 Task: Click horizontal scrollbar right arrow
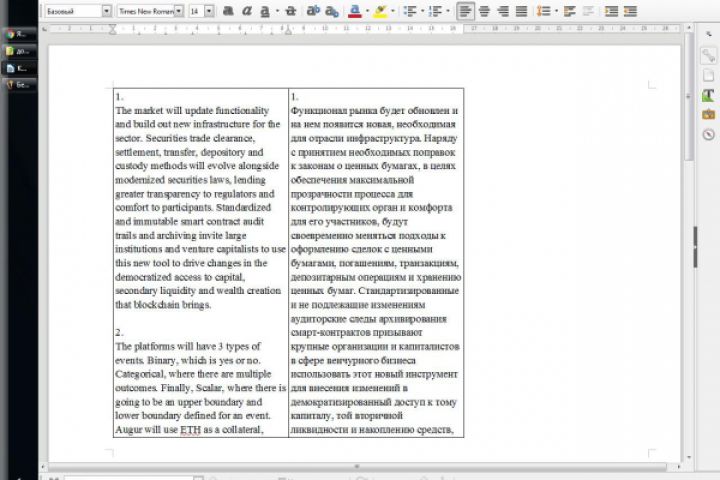tap(679, 467)
